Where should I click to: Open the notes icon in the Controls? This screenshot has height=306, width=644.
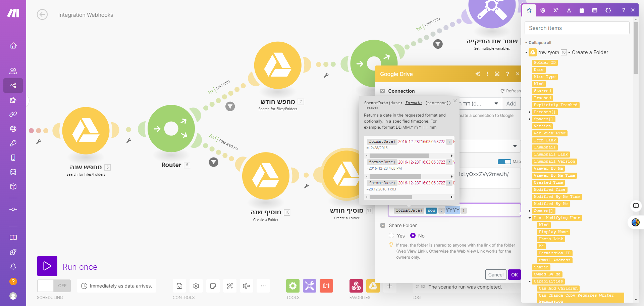pyautogui.click(x=213, y=286)
